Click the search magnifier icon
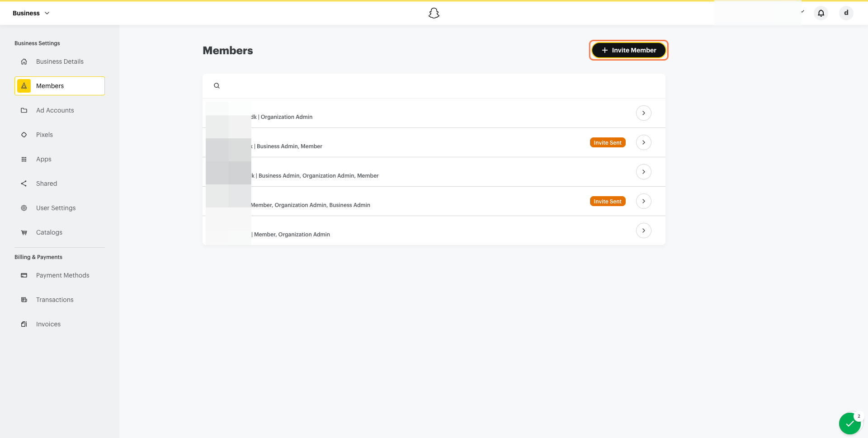This screenshot has width=868, height=438. [217, 86]
